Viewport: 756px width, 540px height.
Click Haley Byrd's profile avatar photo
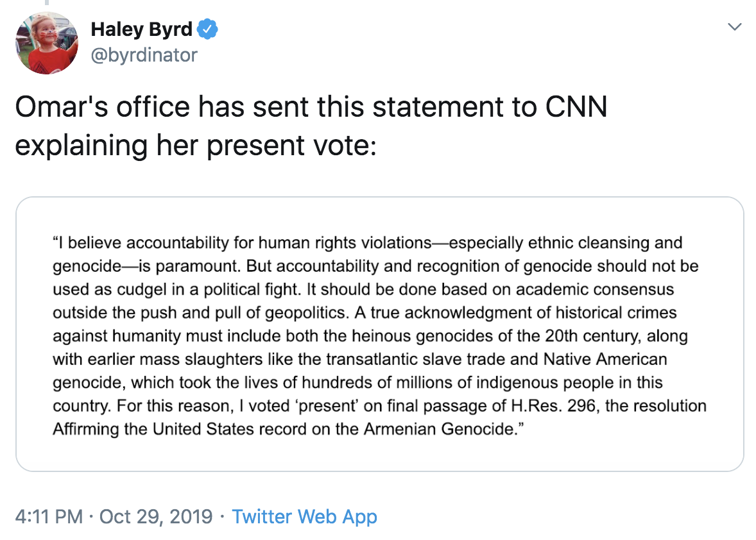click(46, 42)
